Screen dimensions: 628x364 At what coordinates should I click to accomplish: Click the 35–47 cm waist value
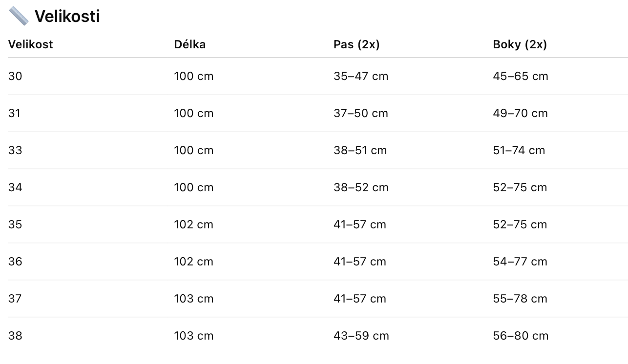pos(361,76)
